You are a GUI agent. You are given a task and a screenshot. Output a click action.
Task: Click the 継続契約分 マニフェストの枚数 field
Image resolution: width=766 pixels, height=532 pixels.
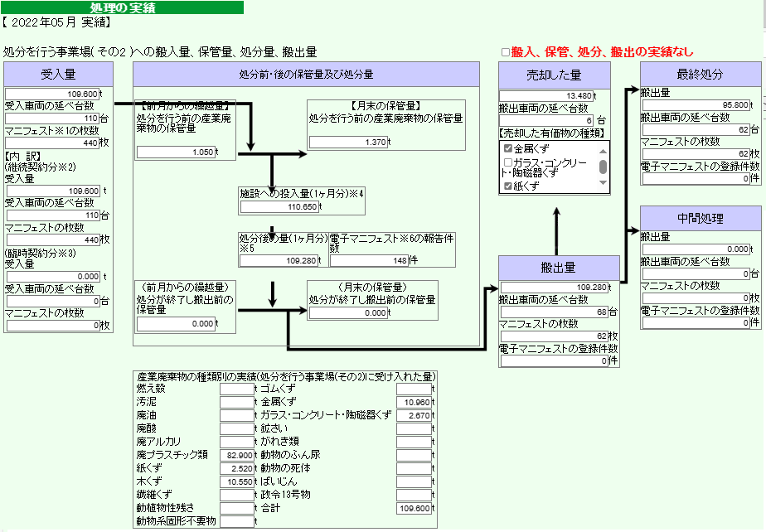[53, 239]
